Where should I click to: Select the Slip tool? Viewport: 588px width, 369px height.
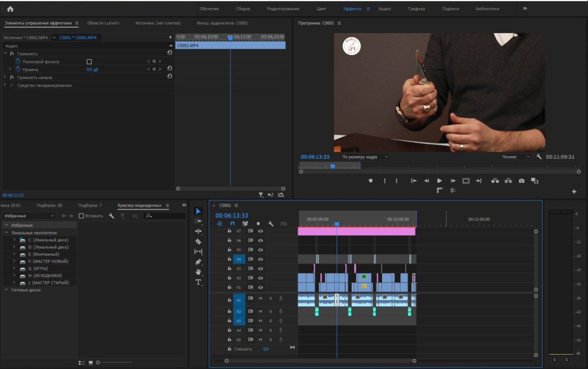198,252
